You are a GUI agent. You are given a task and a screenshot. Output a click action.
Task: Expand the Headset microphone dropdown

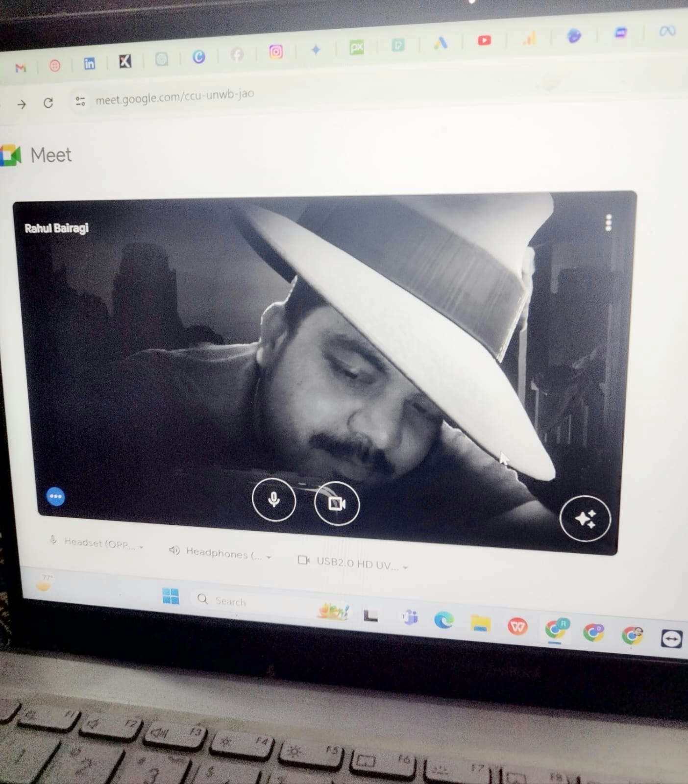pos(98,543)
